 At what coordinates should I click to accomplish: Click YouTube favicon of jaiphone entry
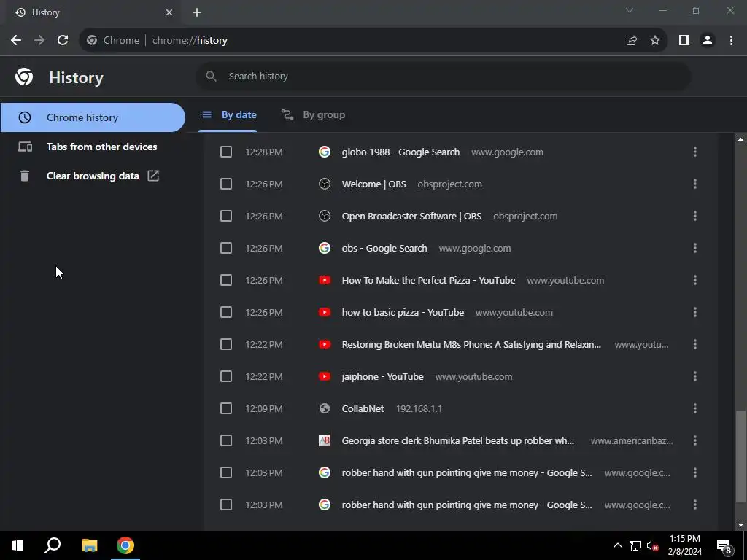[x=325, y=376]
